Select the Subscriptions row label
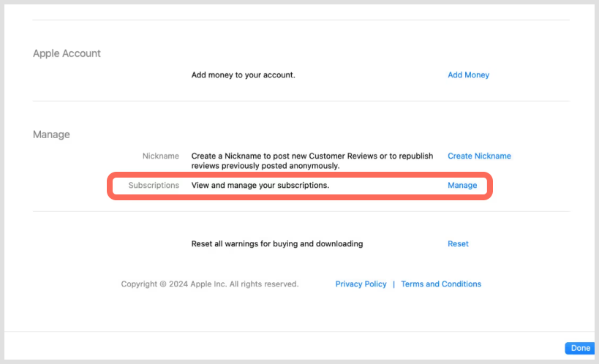Screen dimensions: 599x364 pyautogui.click(x=154, y=186)
